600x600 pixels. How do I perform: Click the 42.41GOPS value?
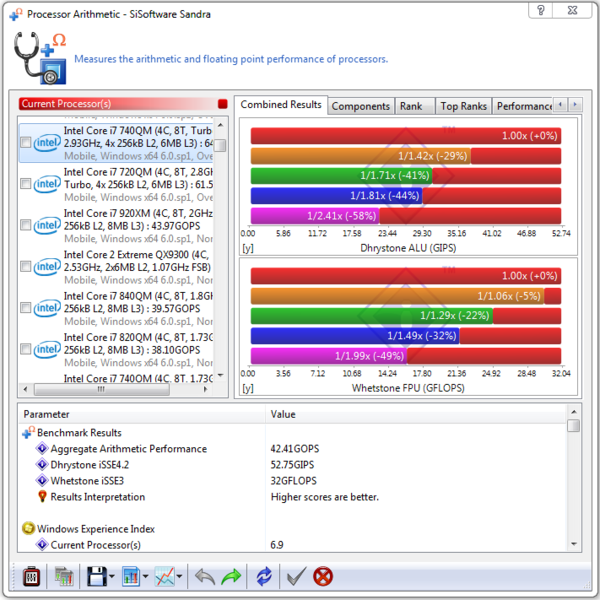coord(295,448)
